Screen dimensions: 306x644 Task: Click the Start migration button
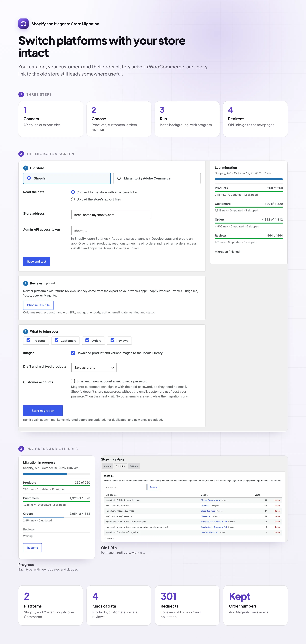click(x=43, y=411)
